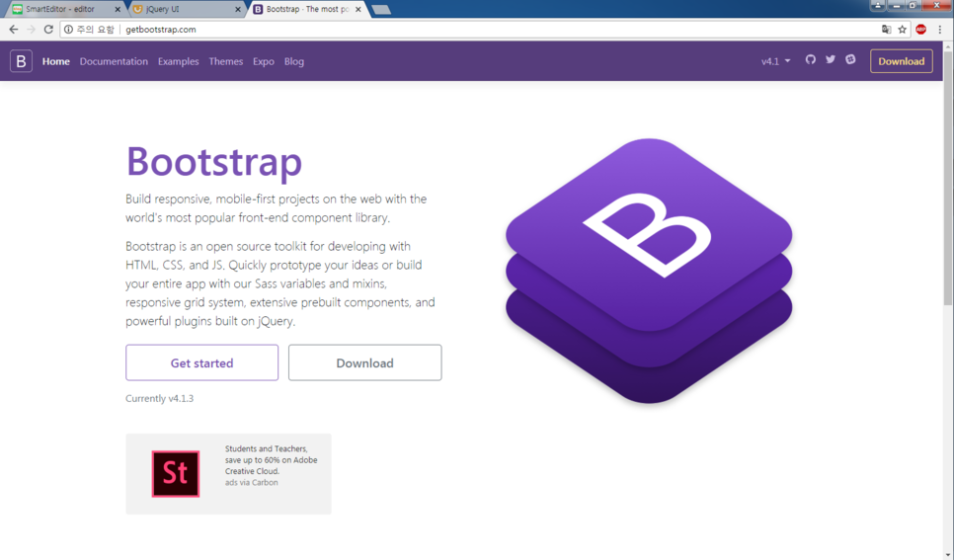The image size is (954, 560).
Task: Go back with the browser back arrow
Action: coord(14,30)
